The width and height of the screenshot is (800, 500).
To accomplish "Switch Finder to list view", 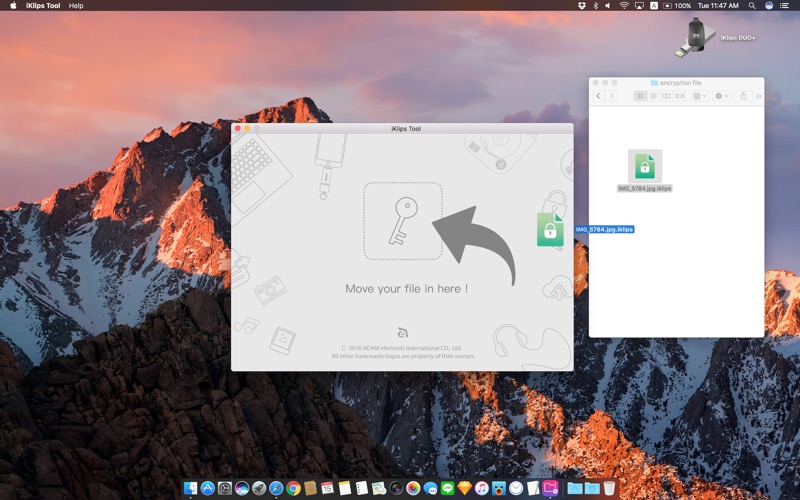I will [653, 96].
